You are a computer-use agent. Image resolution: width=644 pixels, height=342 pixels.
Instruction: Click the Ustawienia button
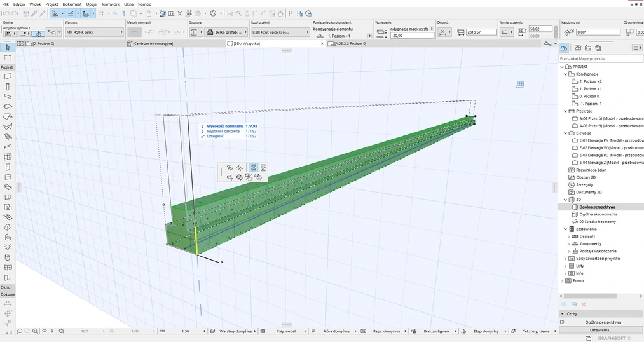[600, 330]
